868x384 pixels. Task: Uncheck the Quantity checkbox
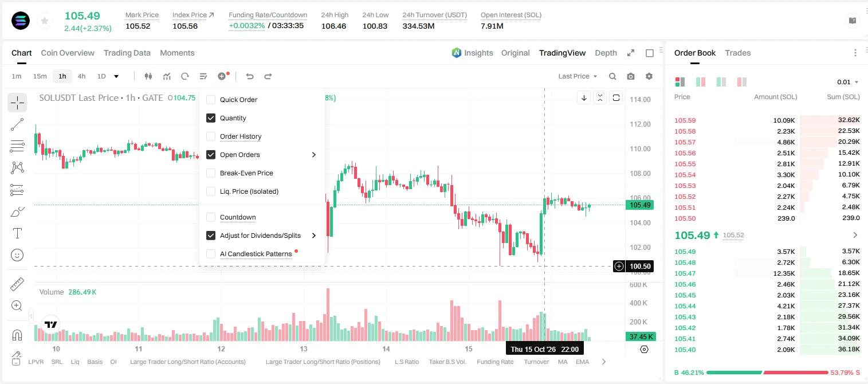(x=211, y=118)
